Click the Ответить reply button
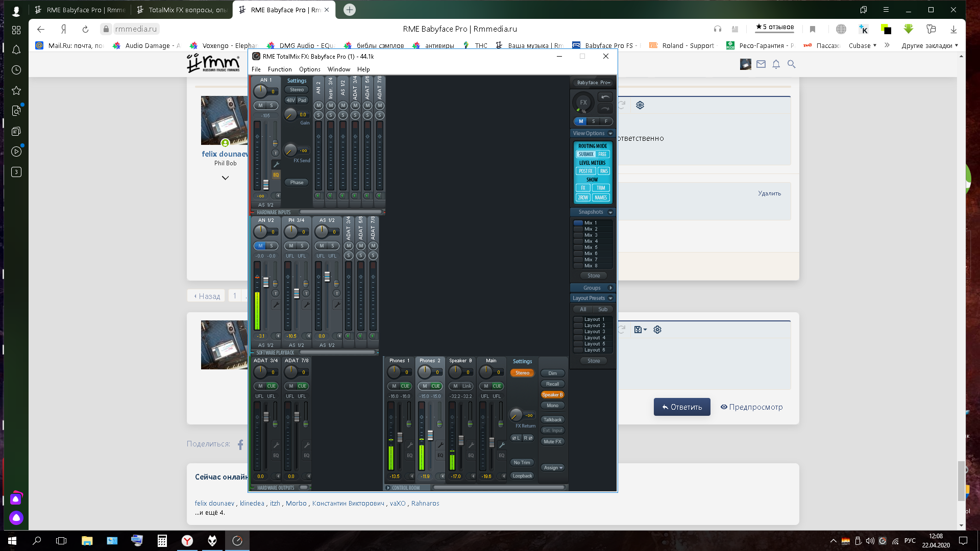The height and width of the screenshot is (551, 980). (681, 407)
